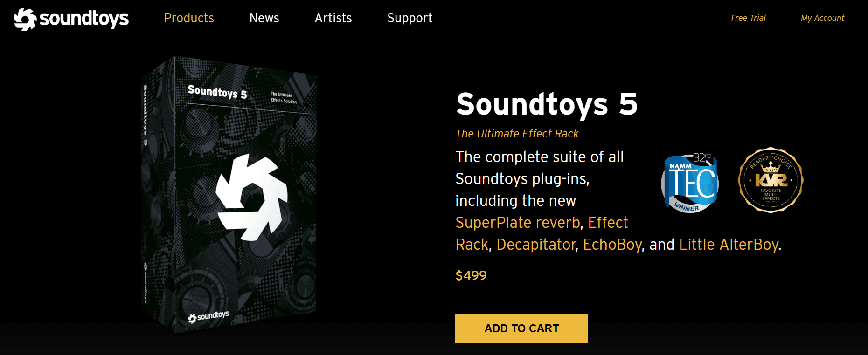Open the Free Trial page
The height and width of the screenshot is (355, 868).
click(x=748, y=18)
